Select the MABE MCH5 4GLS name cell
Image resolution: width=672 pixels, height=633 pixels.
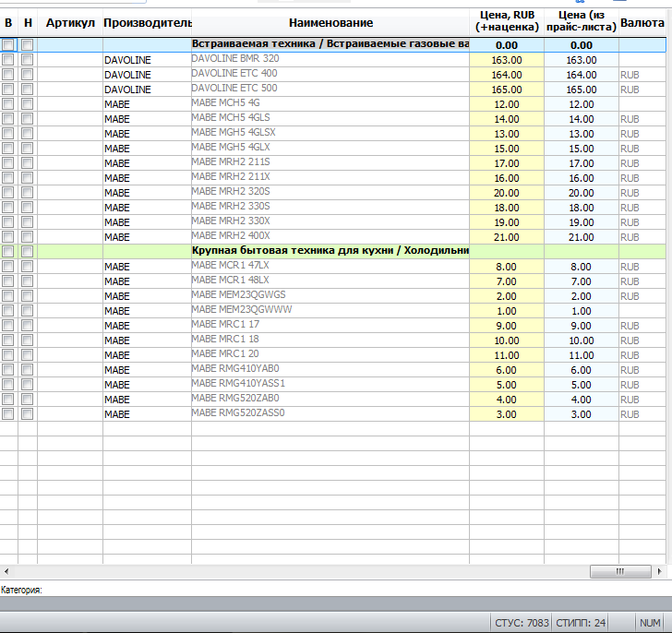pos(330,119)
